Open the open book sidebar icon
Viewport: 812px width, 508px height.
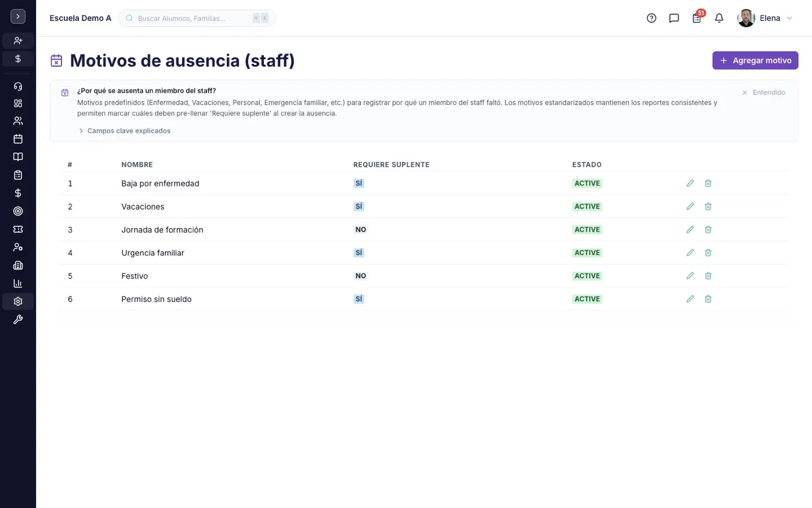click(x=18, y=157)
